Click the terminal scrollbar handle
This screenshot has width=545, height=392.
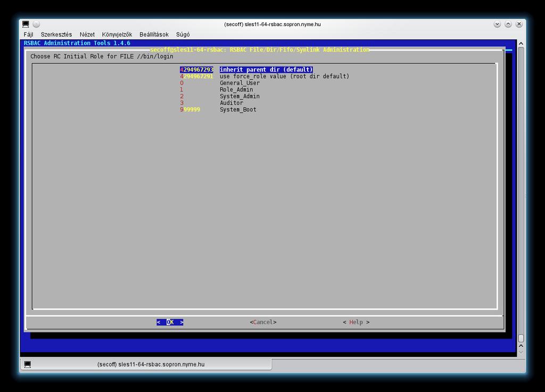tap(521, 338)
